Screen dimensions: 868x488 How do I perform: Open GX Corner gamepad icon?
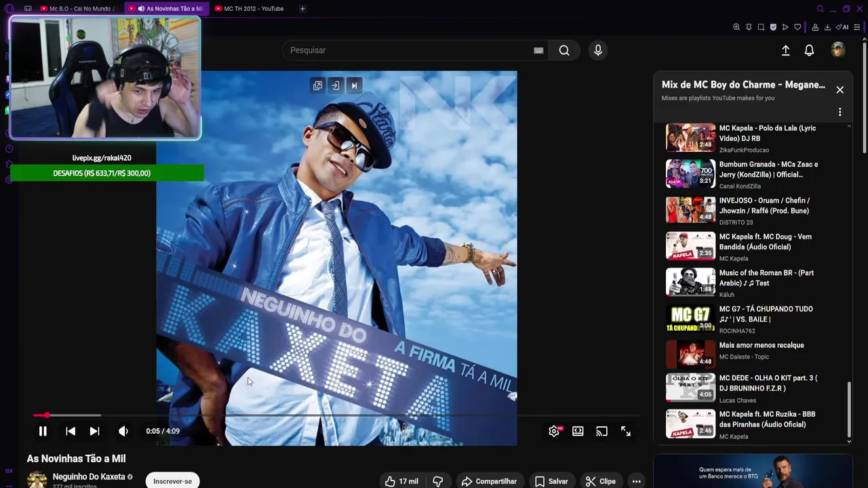pos(28,9)
